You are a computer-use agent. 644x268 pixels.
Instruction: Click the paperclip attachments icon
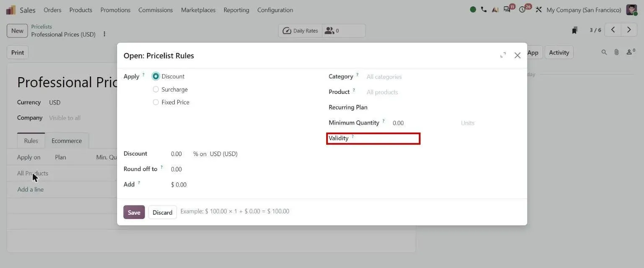[616, 52]
